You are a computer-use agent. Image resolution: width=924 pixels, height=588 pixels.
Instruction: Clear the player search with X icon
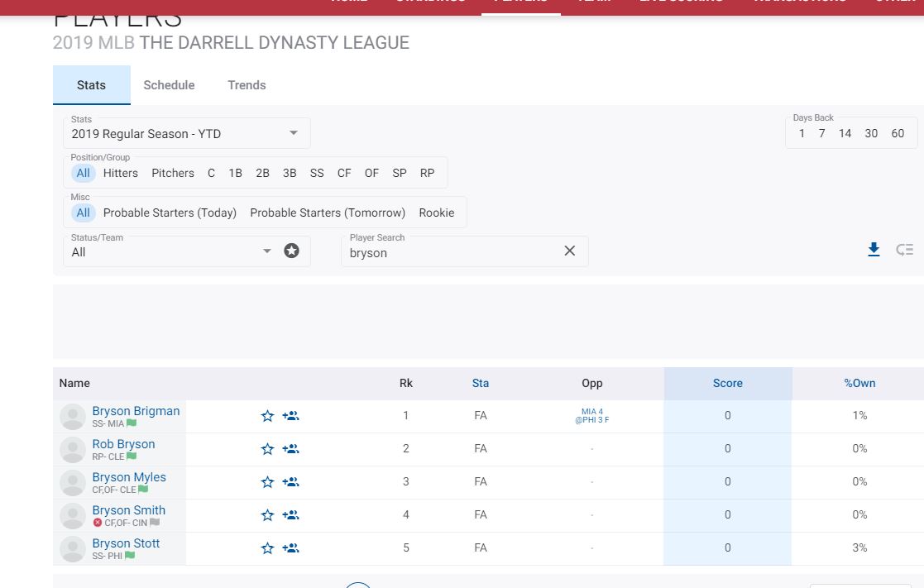[x=569, y=251]
